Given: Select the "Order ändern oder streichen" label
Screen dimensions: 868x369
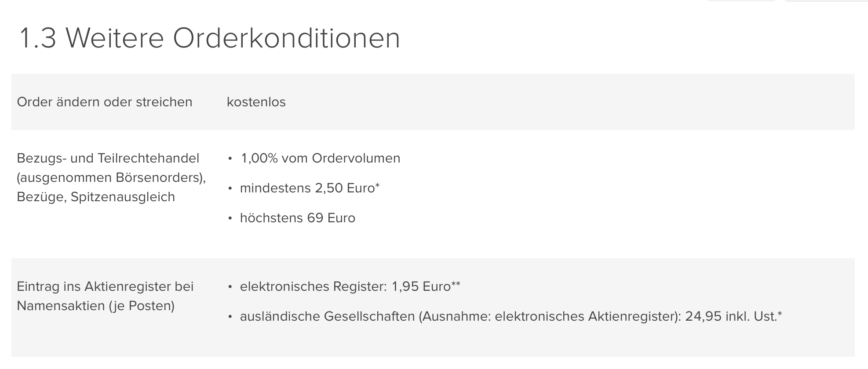Looking at the screenshot, I should tap(105, 102).
